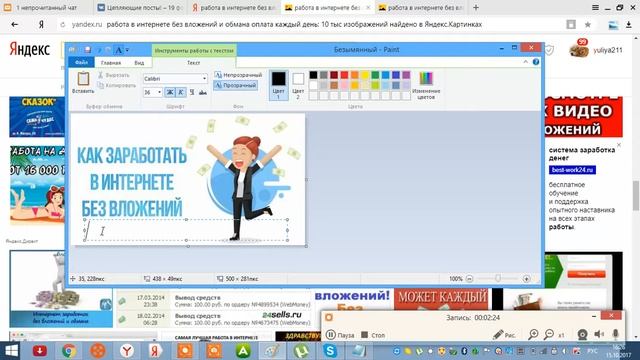Image resolution: width=640 pixels, height=360 pixels.
Task: Click the recorder draw pencil (Рис.) tool
Action: [504, 335]
